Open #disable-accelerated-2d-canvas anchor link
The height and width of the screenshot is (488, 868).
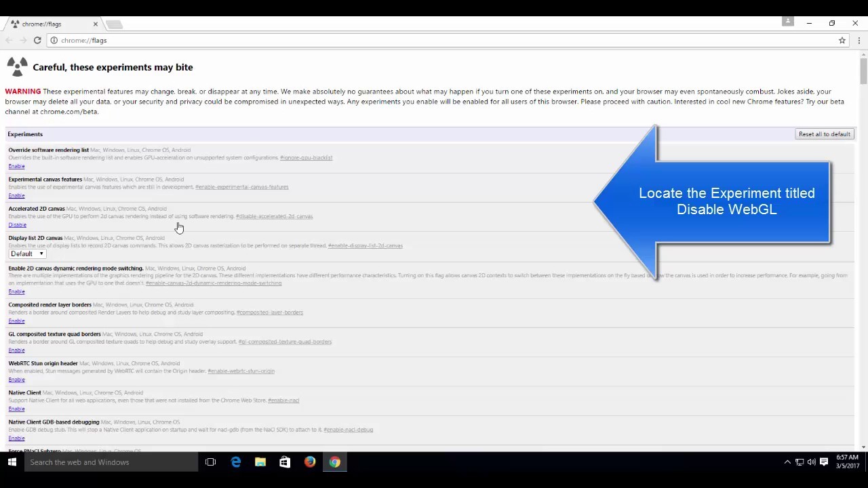(x=274, y=216)
